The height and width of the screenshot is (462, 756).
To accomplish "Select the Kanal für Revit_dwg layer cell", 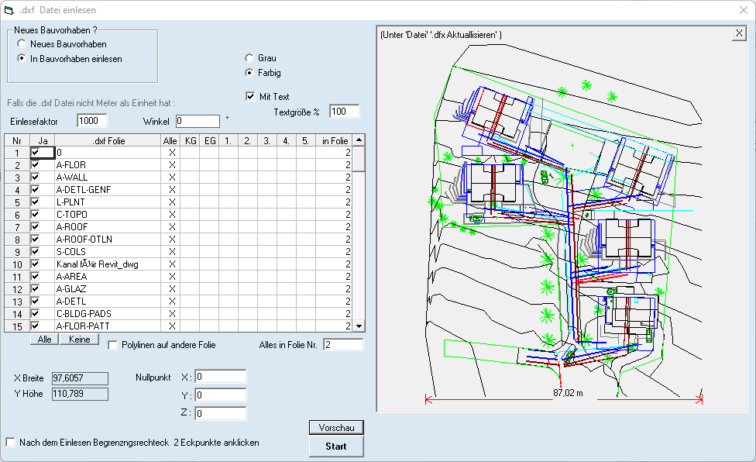I will coord(108,264).
